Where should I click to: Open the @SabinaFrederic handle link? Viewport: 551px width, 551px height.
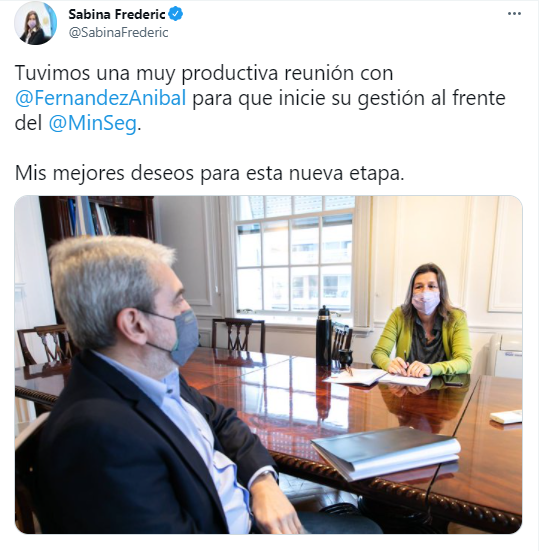[x=118, y=33]
